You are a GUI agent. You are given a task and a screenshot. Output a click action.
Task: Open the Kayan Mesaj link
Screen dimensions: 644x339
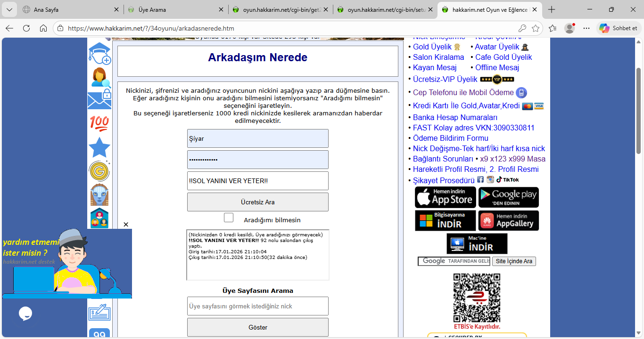(x=435, y=68)
